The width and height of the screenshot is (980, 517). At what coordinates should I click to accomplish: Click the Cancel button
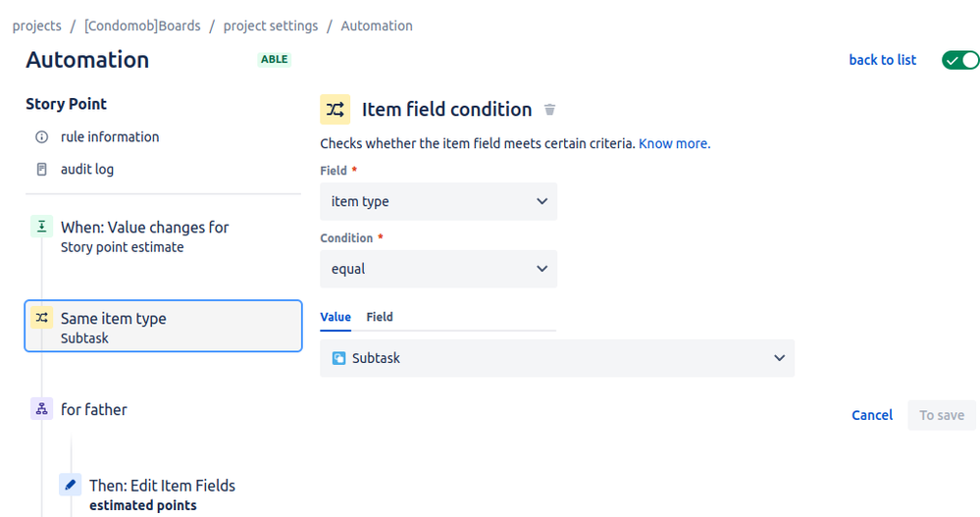[872, 415]
